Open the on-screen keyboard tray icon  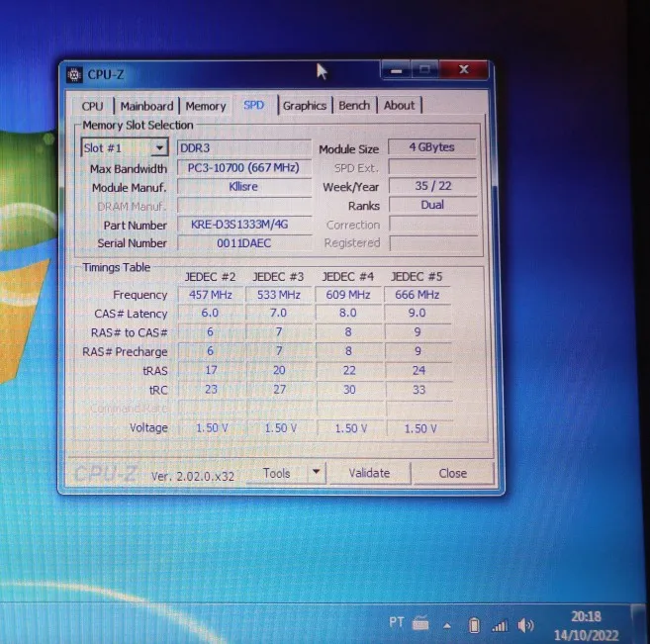pyautogui.click(x=420, y=623)
